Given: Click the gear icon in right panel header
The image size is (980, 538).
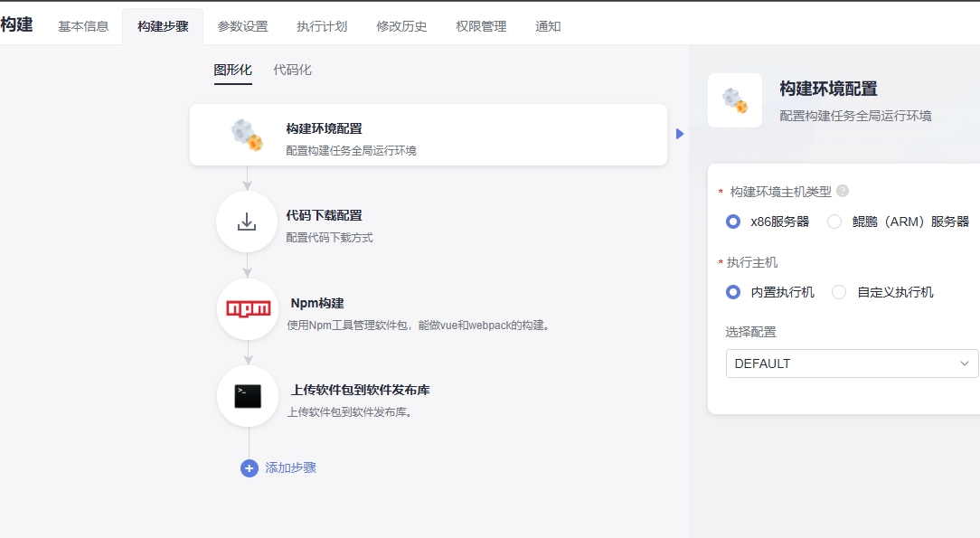Looking at the screenshot, I should [x=735, y=100].
